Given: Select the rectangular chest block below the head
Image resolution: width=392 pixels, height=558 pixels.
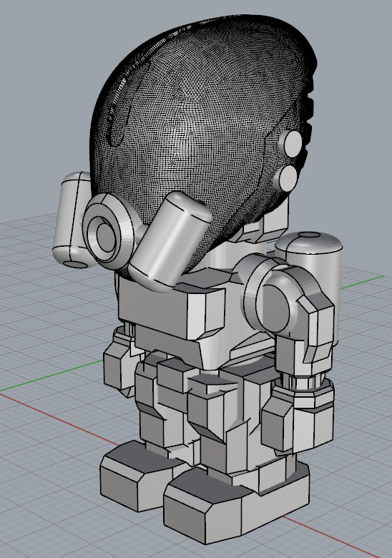Looking at the screenshot, I should click(172, 308).
